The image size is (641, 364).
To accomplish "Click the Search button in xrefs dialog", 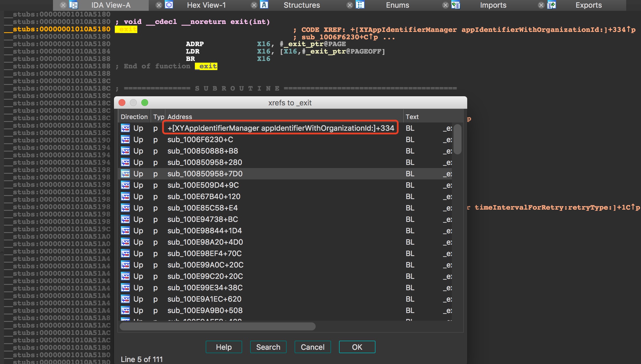I will [x=268, y=347].
